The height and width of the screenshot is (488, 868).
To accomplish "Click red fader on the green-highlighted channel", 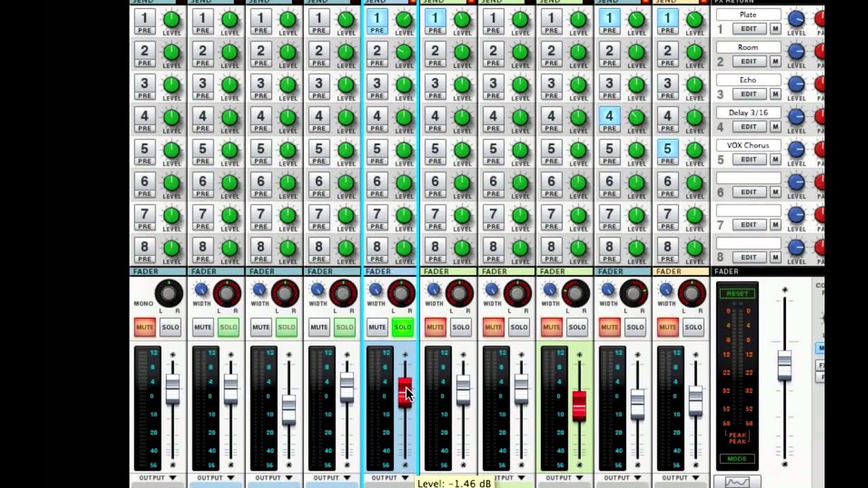I will [579, 405].
